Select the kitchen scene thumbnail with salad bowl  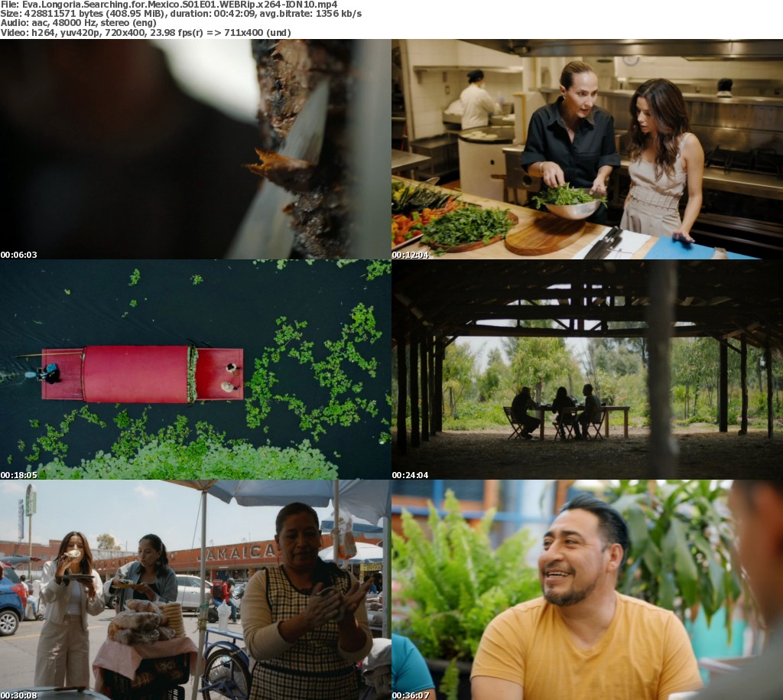pyautogui.click(x=586, y=149)
